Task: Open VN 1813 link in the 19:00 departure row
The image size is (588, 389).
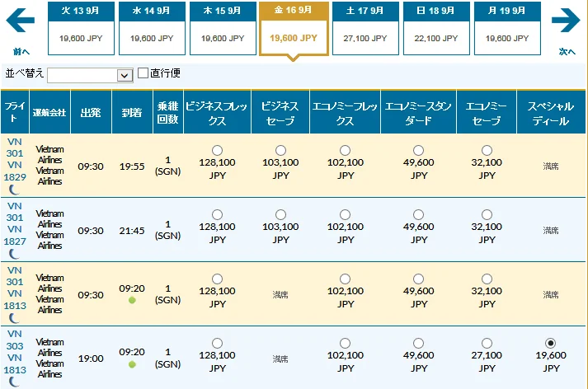Action: tap(15, 364)
